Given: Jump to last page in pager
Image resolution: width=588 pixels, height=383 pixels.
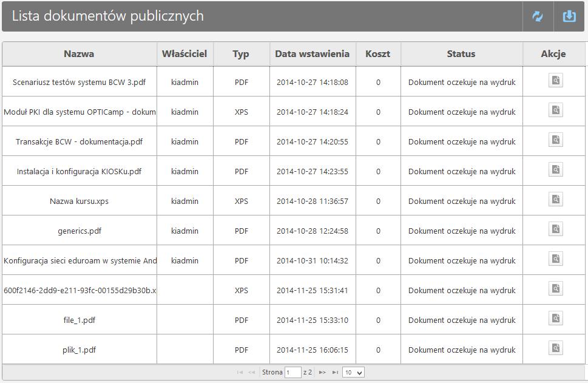Looking at the screenshot, I should tap(335, 373).
